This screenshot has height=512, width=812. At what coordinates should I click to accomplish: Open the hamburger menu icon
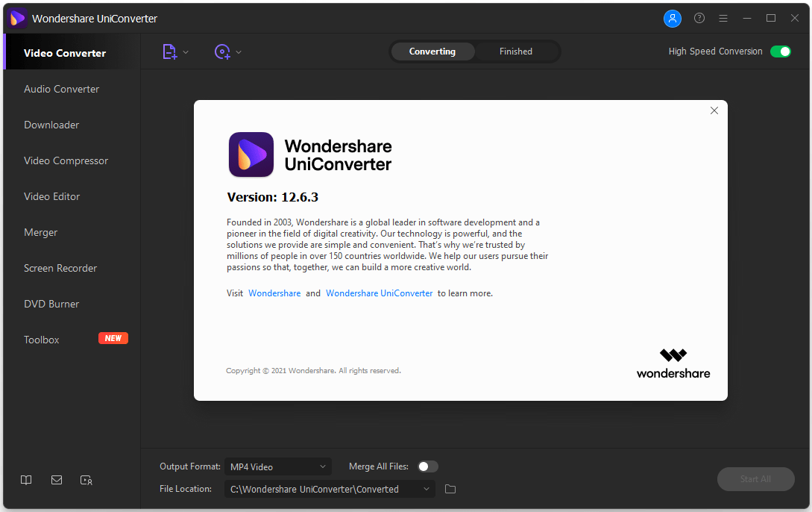[x=723, y=18]
